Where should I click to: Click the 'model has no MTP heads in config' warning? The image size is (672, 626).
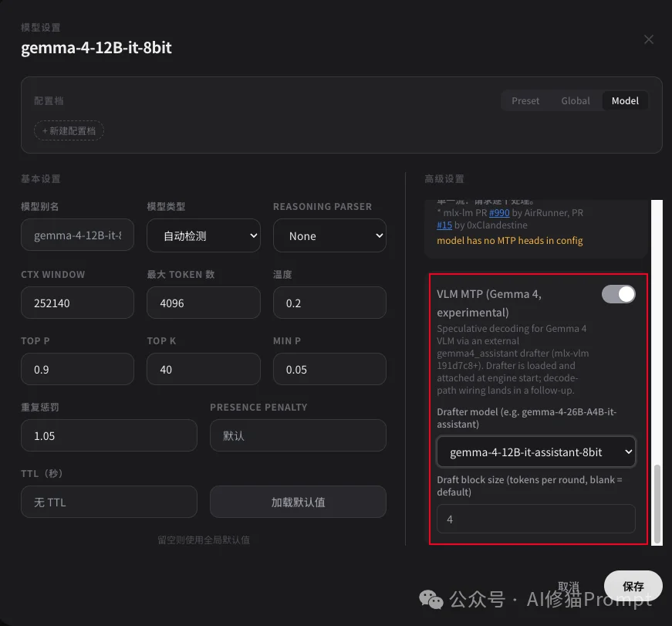tap(509, 241)
